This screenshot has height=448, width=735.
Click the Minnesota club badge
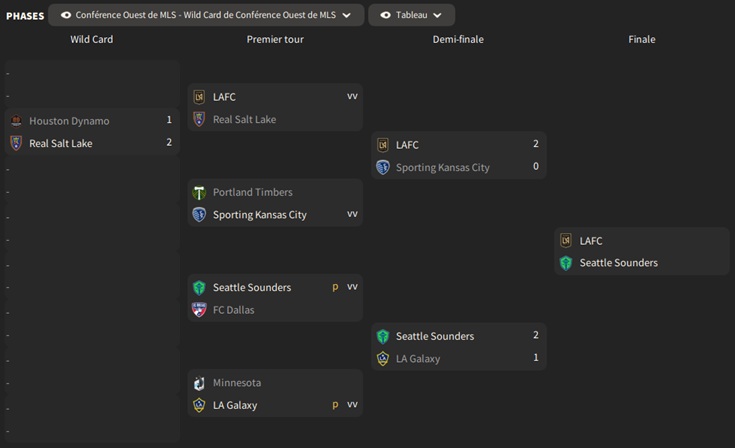coord(199,383)
